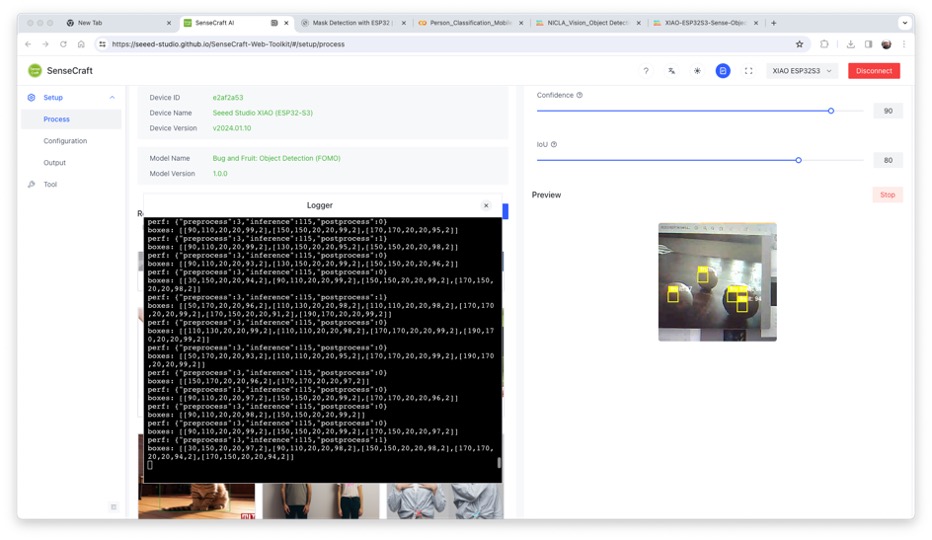This screenshot has height=540, width=932.
Task: Click the blue logger icon in header
Action: pyautogui.click(x=722, y=71)
